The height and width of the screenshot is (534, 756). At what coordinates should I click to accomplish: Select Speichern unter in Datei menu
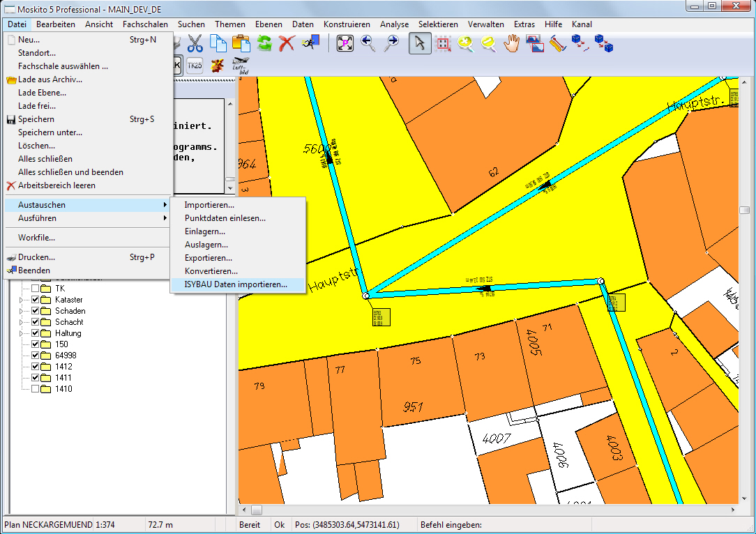click(x=87, y=132)
